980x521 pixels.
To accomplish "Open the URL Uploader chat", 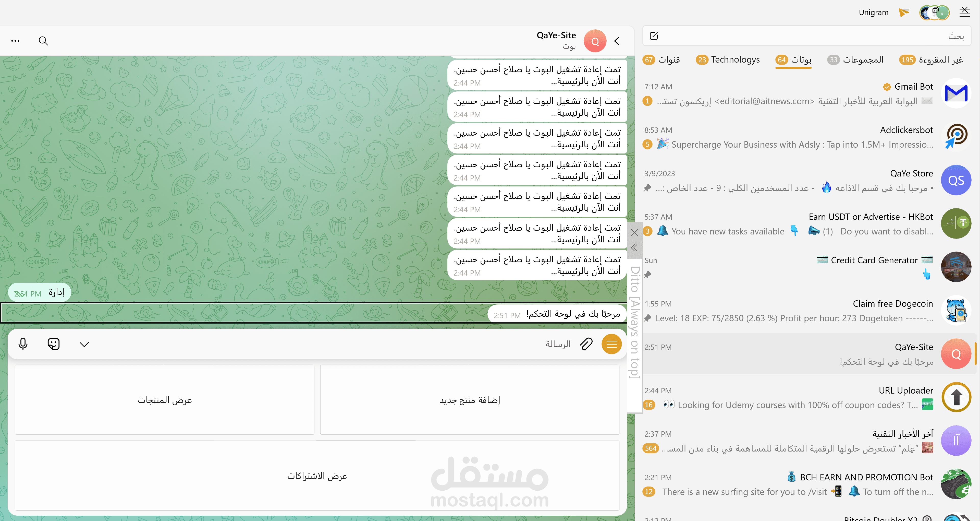I will coord(806,398).
